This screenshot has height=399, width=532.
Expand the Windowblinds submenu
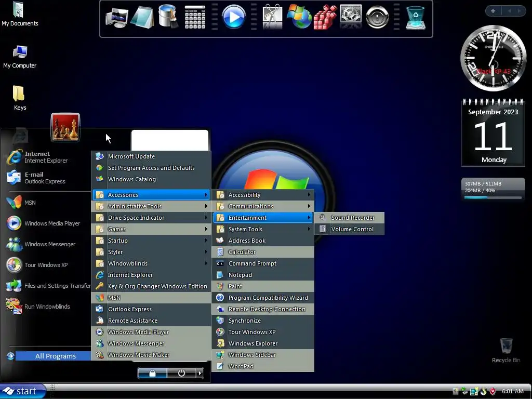151,263
